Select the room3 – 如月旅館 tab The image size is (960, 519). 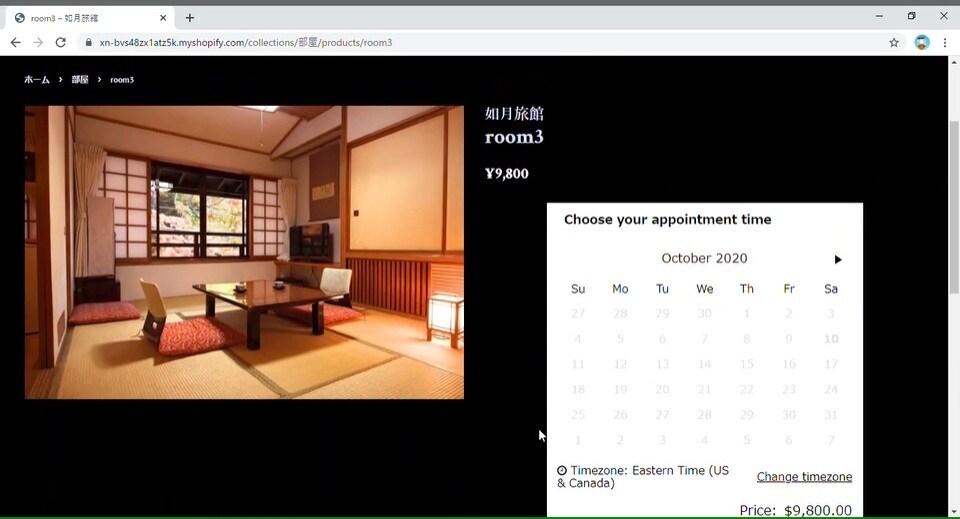tap(90, 18)
